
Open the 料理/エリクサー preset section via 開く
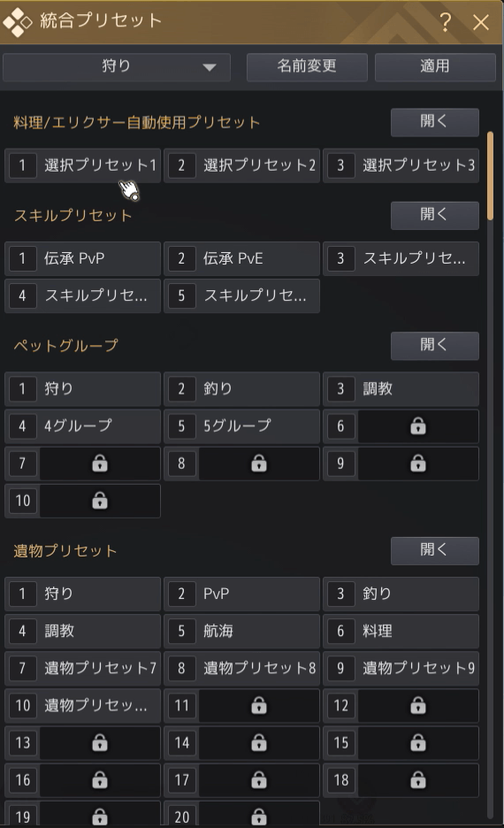434,122
